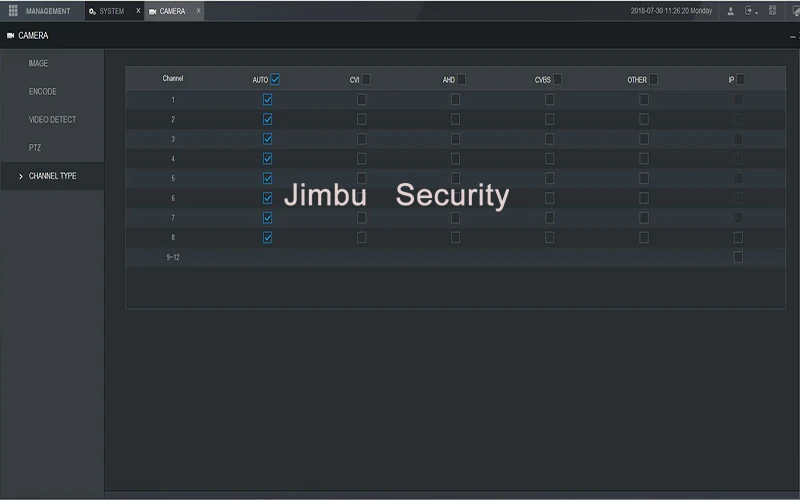Viewport: 800px width, 500px height.
Task: Enable IP for channels 9~12
Action: pyautogui.click(x=738, y=257)
